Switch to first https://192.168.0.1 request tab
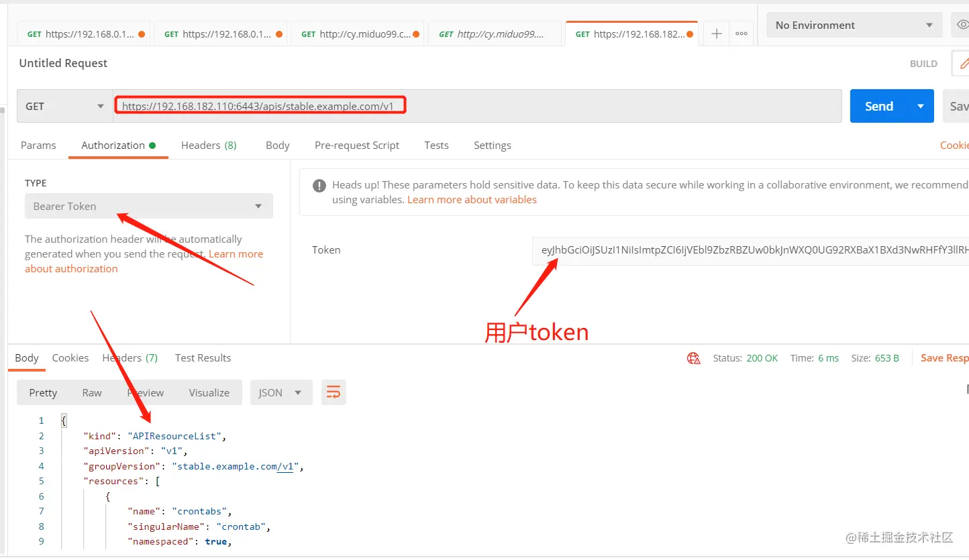Screen dimensions: 969x560 point(83,34)
